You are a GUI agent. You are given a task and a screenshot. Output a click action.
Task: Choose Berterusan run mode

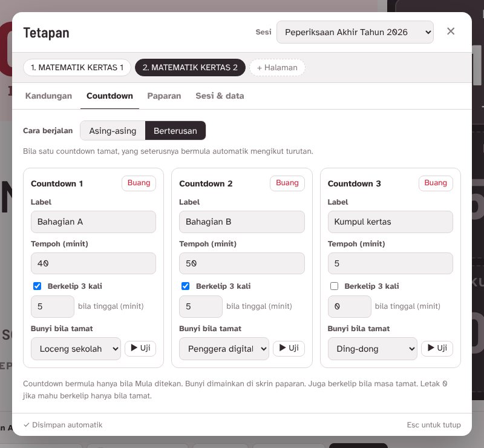(175, 131)
